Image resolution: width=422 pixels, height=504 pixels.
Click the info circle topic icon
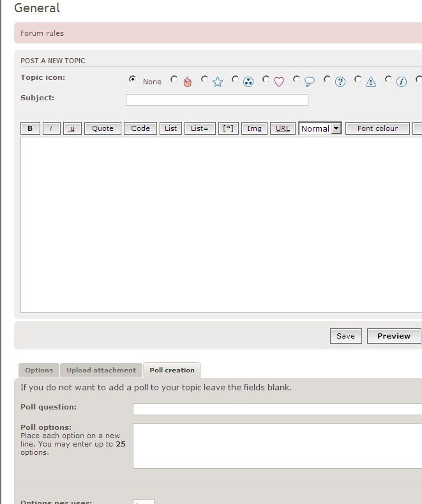[402, 82]
